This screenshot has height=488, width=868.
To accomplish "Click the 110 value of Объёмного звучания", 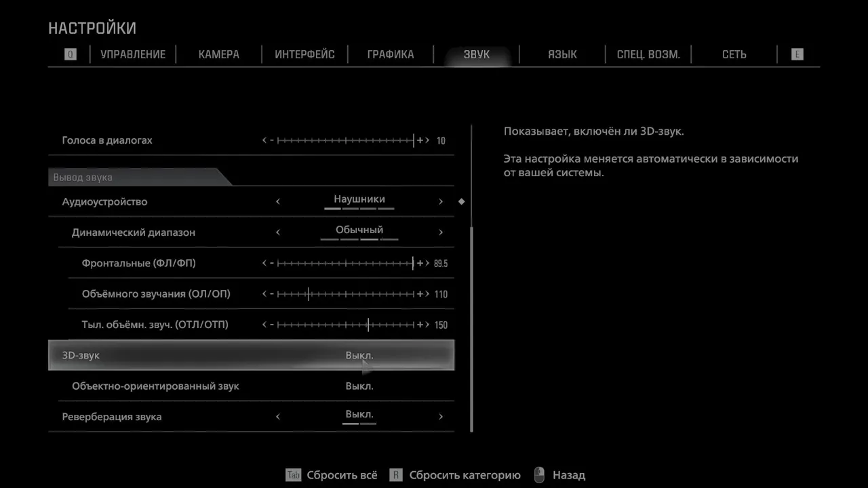I will tap(441, 294).
